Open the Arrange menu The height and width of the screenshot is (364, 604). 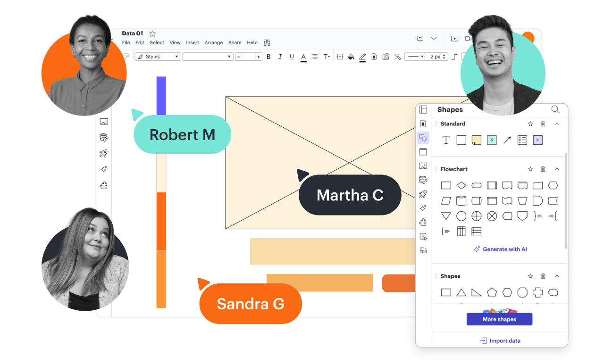(213, 42)
